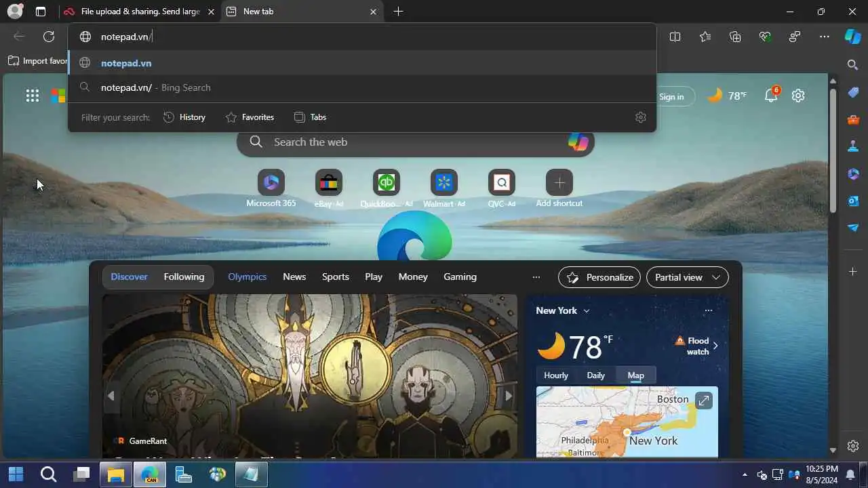The height and width of the screenshot is (488, 868).
Task: Select the notepad.vn URL suggestion
Action: pos(362,63)
